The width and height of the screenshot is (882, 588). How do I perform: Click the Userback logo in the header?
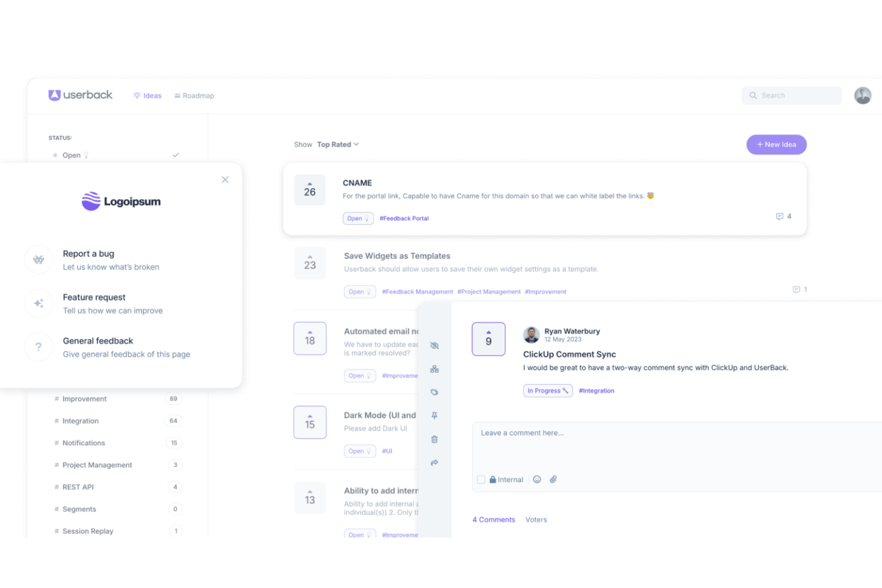(80, 95)
